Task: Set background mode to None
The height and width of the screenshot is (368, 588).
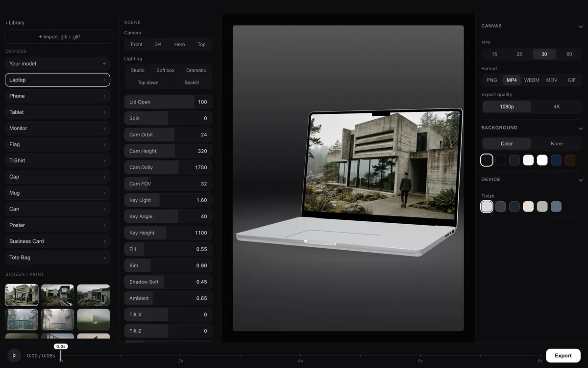Action: tap(557, 144)
